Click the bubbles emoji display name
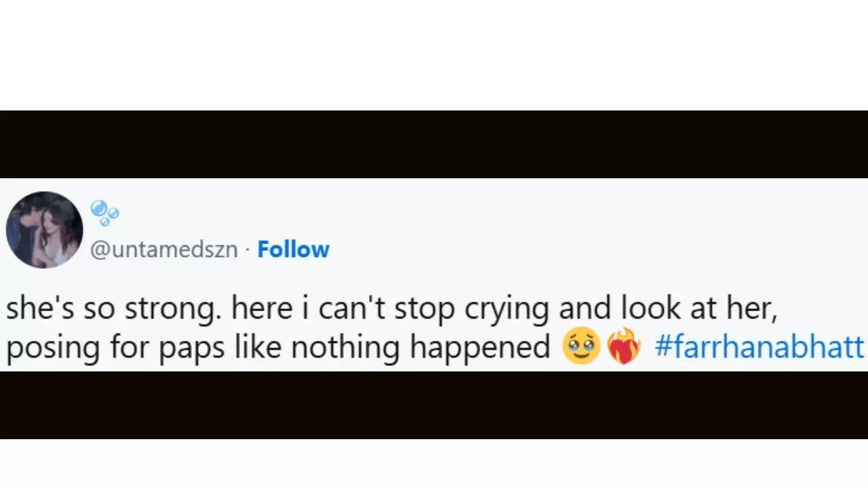The height and width of the screenshot is (488, 868). tap(104, 212)
